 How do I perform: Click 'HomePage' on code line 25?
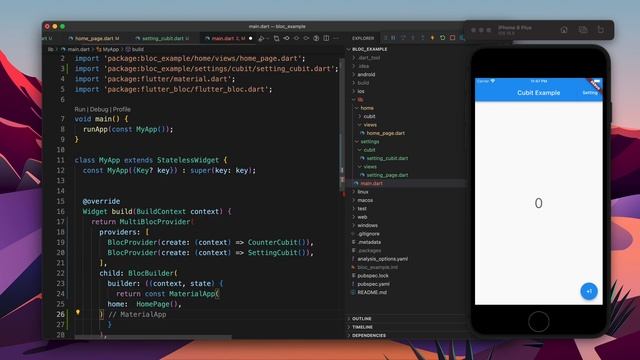[x=153, y=304]
